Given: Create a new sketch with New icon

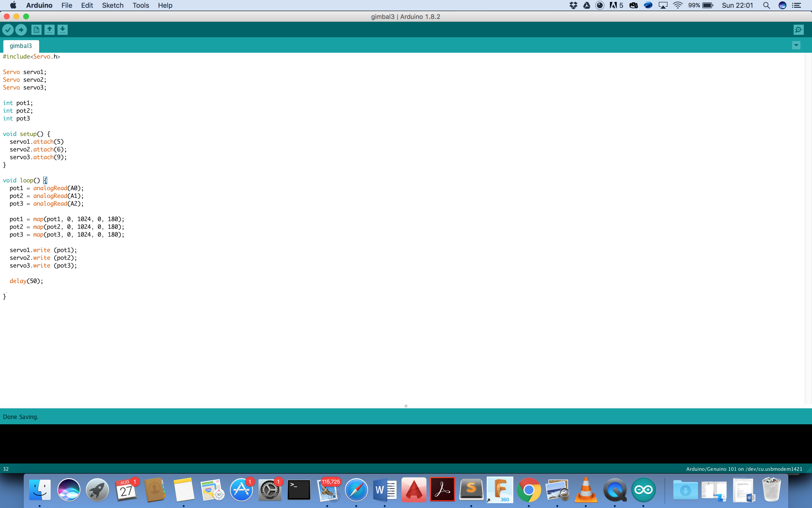Looking at the screenshot, I should point(36,30).
